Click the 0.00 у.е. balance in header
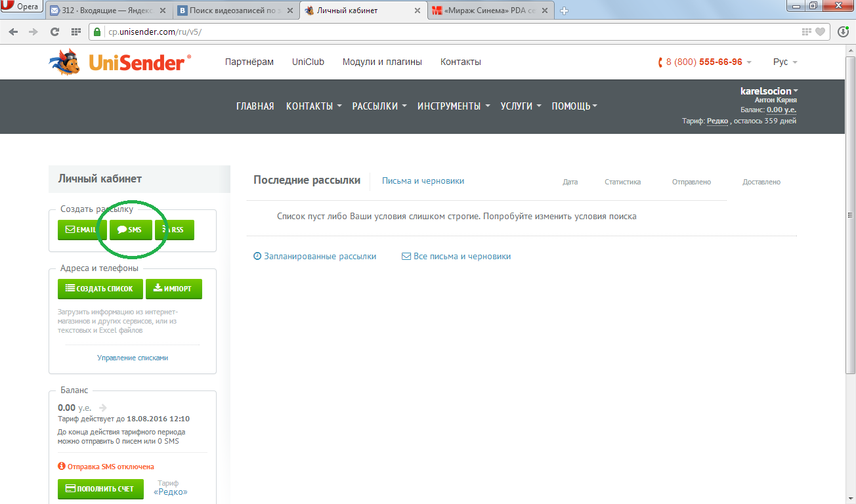The image size is (856, 504). pos(781,110)
